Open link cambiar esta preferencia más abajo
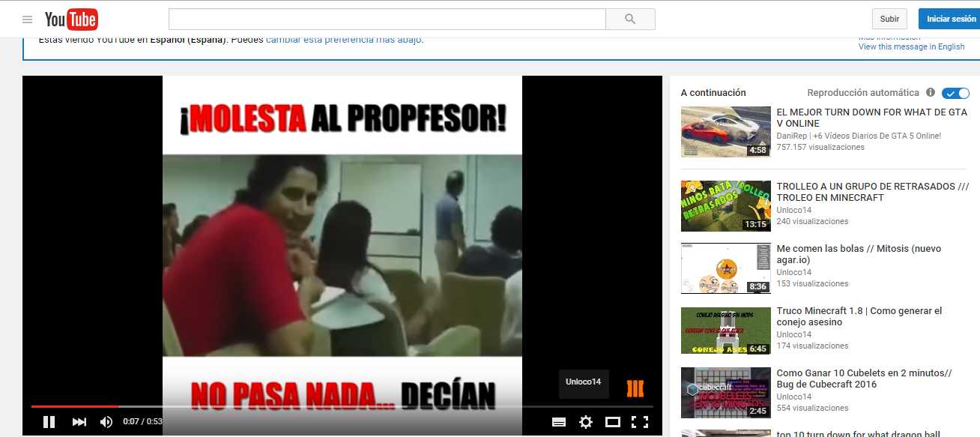The width and height of the screenshot is (980, 437). tap(344, 40)
